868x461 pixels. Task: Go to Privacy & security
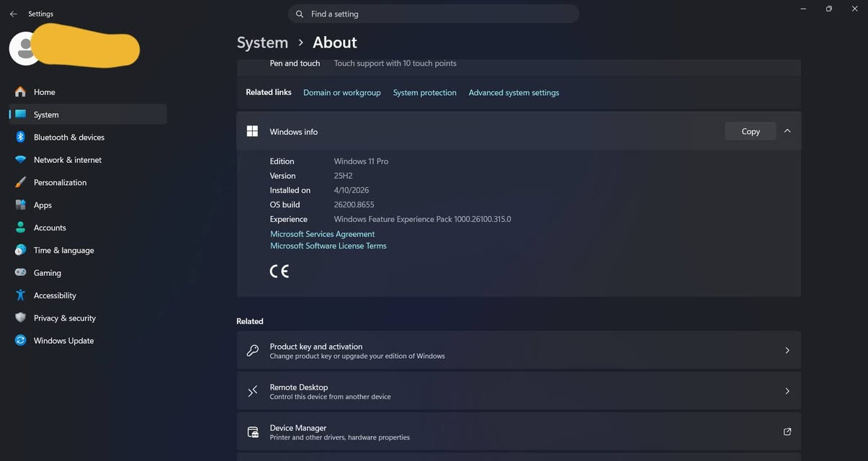(x=88, y=318)
